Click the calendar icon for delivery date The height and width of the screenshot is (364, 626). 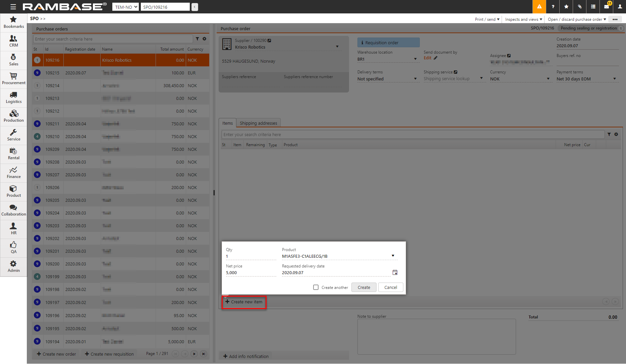(x=395, y=272)
